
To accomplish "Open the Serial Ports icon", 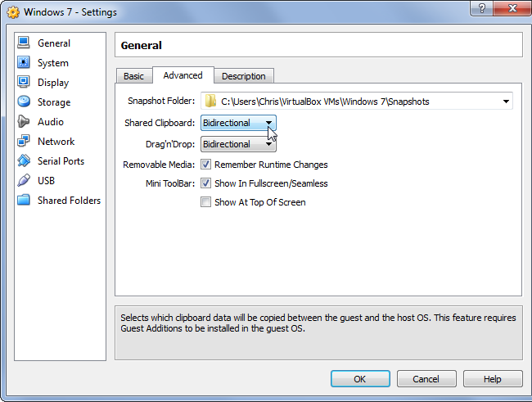I will [x=24, y=161].
